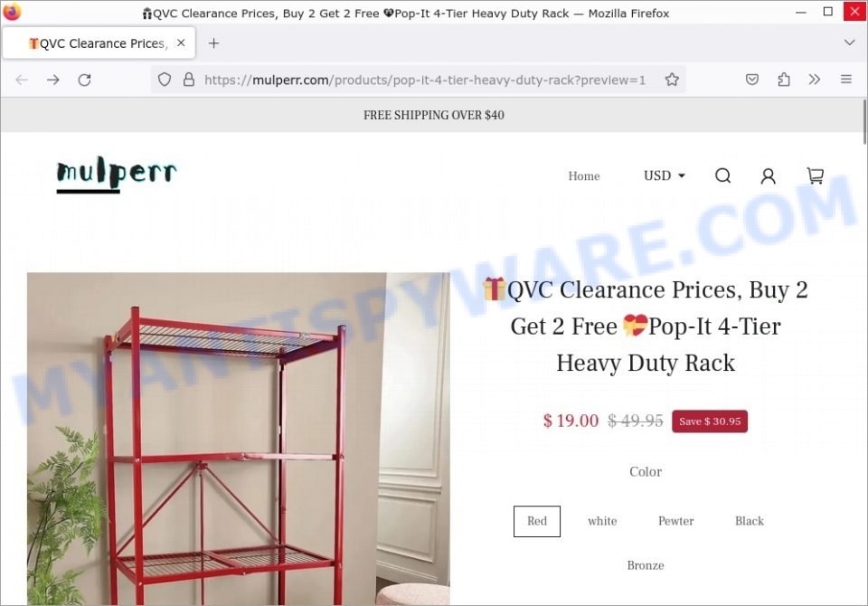868x606 pixels.
Task: Bookmark this page with the star icon
Action: (x=672, y=80)
